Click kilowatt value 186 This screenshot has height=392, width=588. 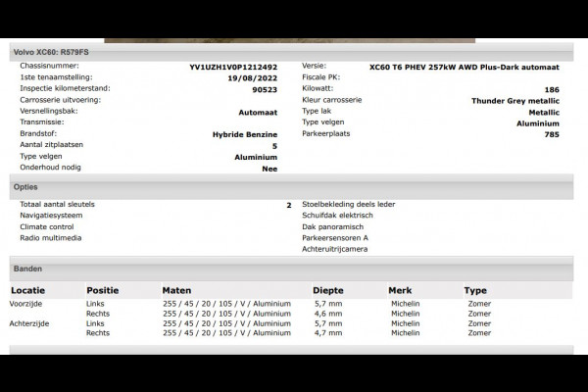(x=552, y=89)
